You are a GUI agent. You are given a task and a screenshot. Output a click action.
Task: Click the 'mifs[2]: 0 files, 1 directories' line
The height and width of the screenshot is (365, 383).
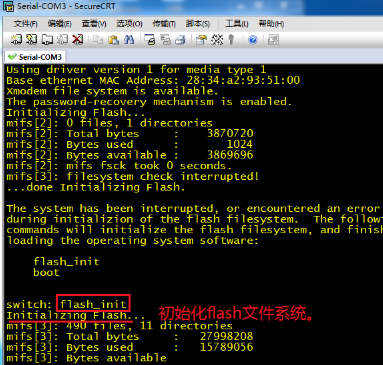coord(109,123)
